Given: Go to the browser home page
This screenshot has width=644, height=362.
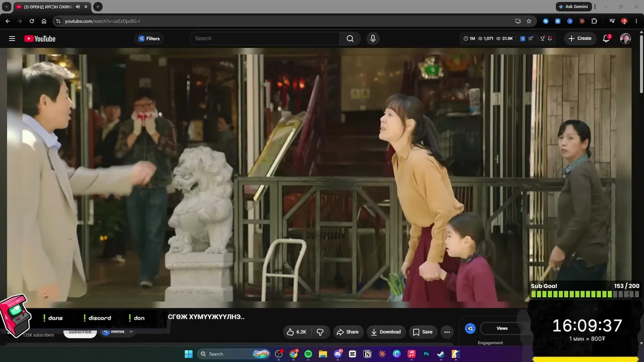Looking at the screenshot, I should click(x=44, y=21).
